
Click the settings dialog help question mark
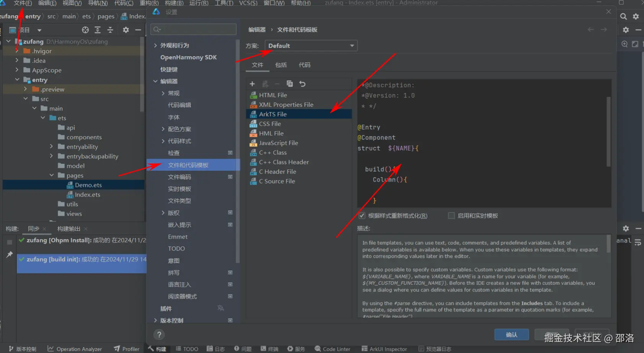[x=159, y=335]
